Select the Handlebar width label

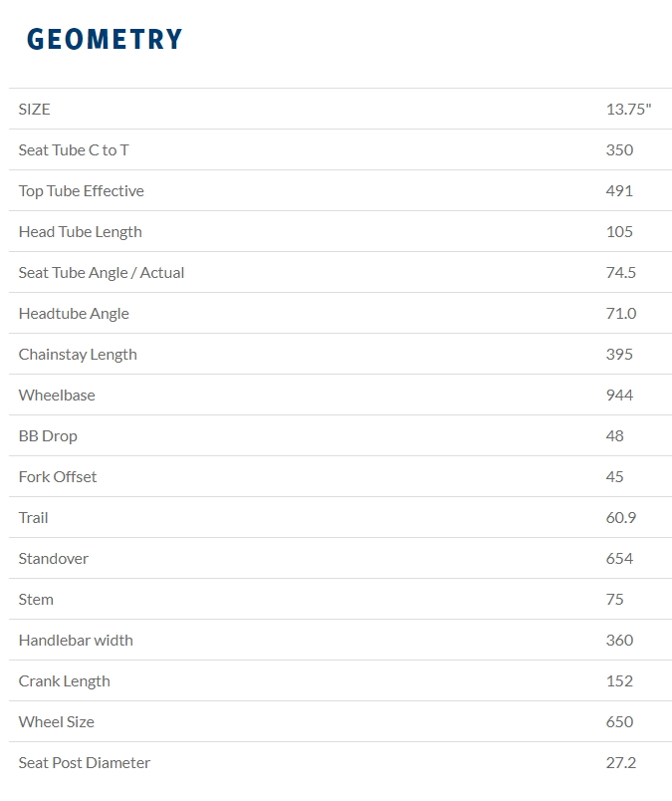click(x=76, y=640)
